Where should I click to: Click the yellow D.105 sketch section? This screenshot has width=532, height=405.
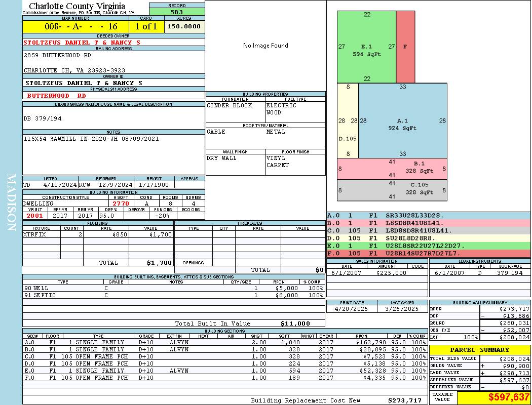[348, 120]
